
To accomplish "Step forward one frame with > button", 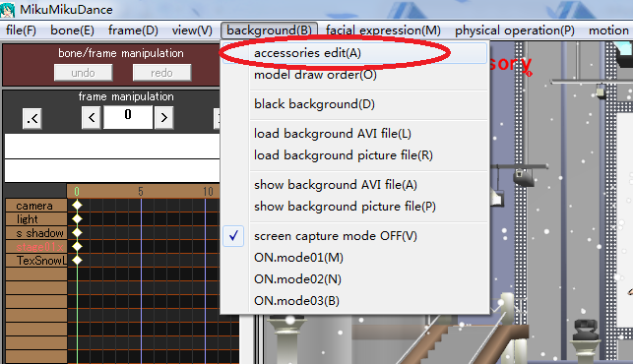I will tap(163, 118).
